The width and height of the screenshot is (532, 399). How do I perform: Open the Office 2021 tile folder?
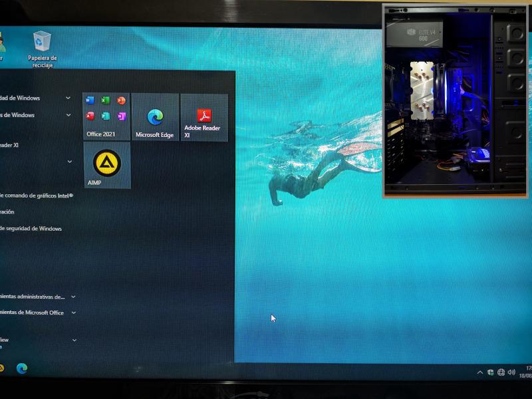tap(106, 116)
